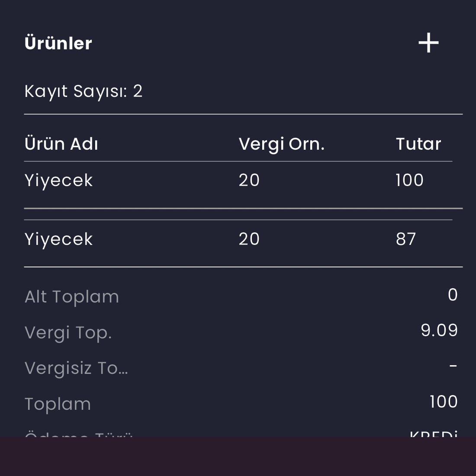The height and width of the screenshot is (476, 476).
Task: Click the Vergi Top. value 9.09
Action: coord(439,330)
